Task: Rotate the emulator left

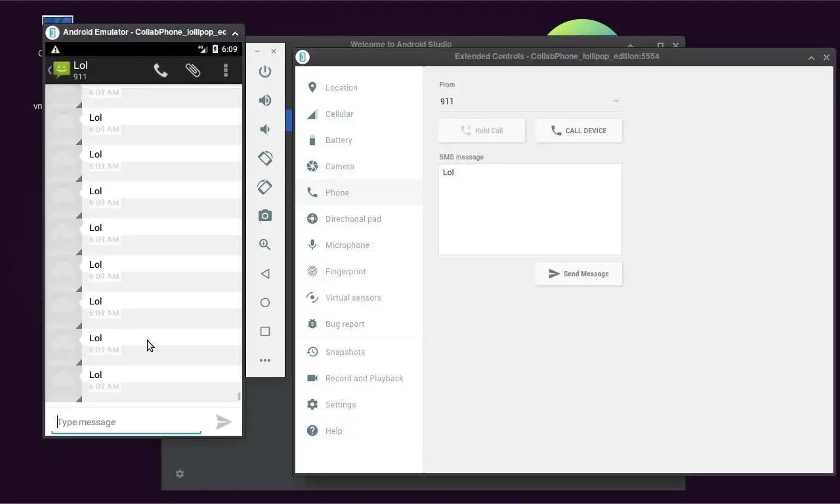Action: coord(265,158)
